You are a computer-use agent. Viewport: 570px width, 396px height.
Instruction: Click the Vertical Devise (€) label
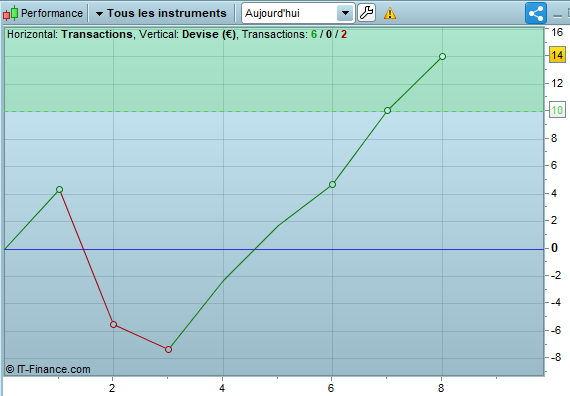click(x=187, y=34)
